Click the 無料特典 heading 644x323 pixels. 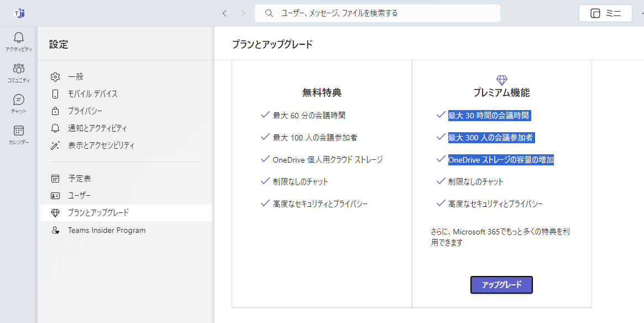click(322, 93)
